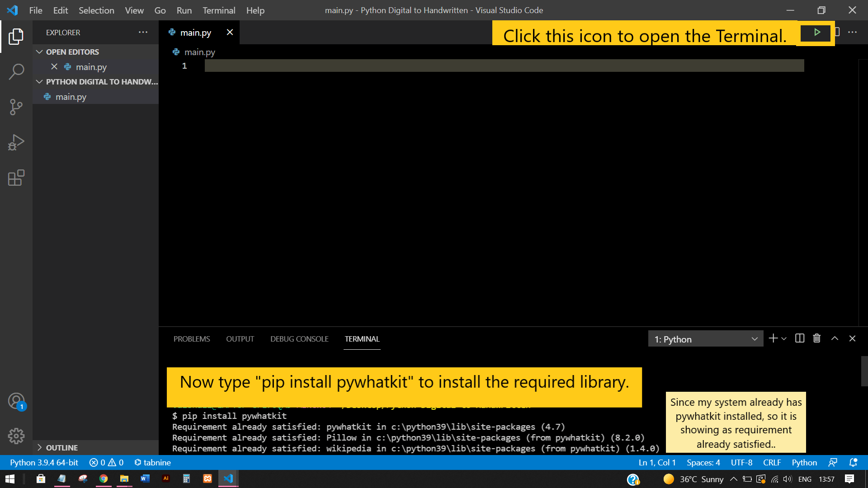Image resolution: width=868 pixels, height=488 pixels.
Task: Open Manage settings gear icon
Action: point(16,436)
